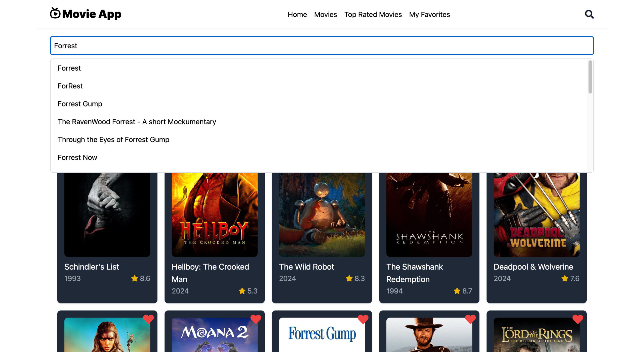Viewport: 644px width, 352px height.
Task: Select the 'Forrest' suggestion
Action: point(319,68)
